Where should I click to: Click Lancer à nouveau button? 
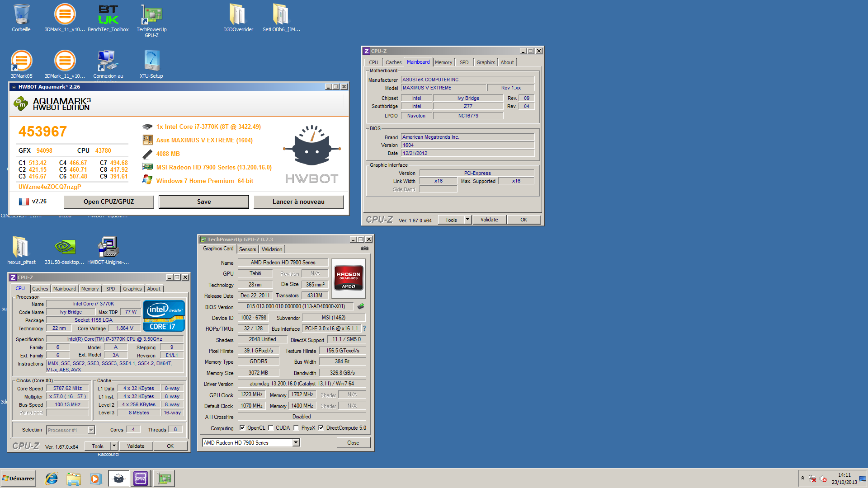pyautogui.click(x=298, y=202)
